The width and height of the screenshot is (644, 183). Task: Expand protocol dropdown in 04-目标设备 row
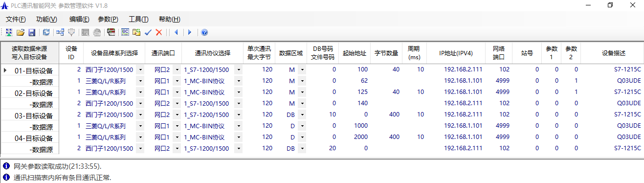[239, 137]
